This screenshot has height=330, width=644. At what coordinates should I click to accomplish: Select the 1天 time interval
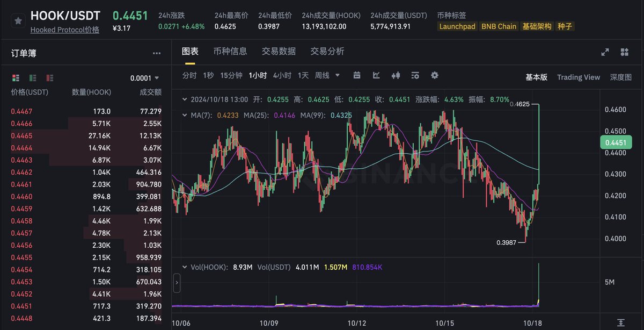303,75
